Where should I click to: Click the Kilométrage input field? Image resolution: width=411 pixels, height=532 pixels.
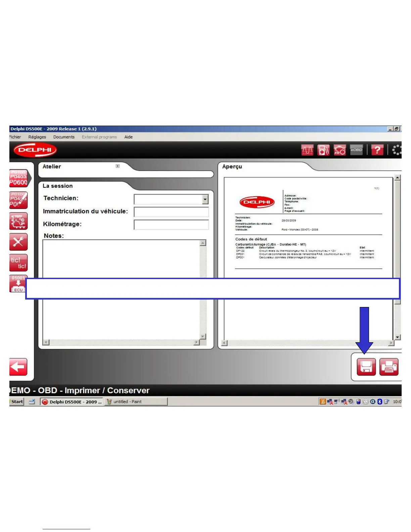pyautogui.click(x=171, y=225)
